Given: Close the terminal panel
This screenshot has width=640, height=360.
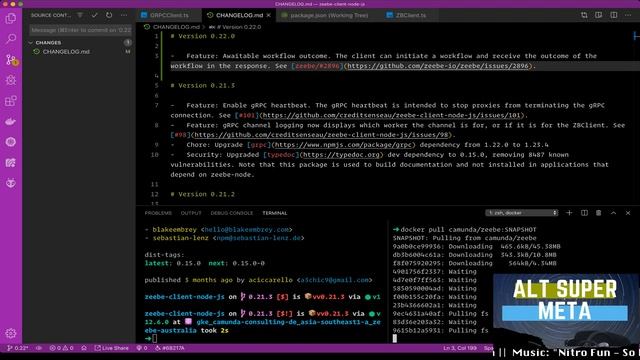Looking at the screenshot, I should click(x=628, y=213).
